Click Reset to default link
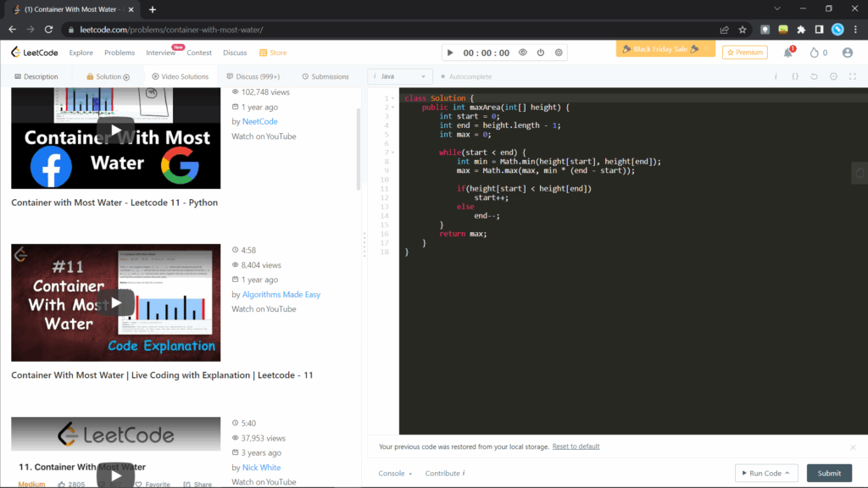The image size is (868, 488). click(x=576, y=446)
